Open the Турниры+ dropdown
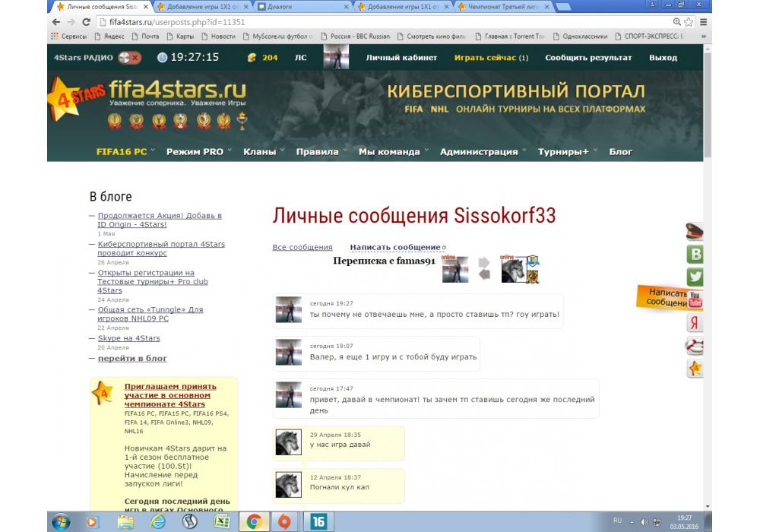This screenshot has width=760, height=532. pyautogui.click(x=567, y=151)
